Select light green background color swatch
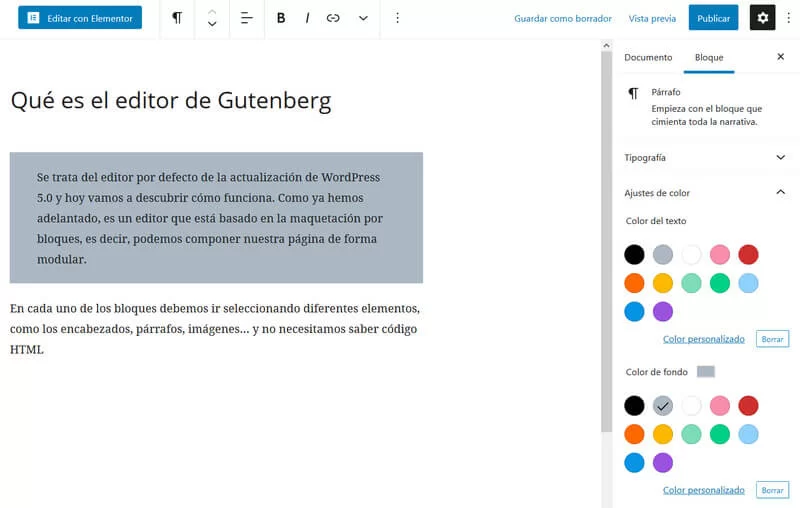Screen dimensions: 800x508 691,435
